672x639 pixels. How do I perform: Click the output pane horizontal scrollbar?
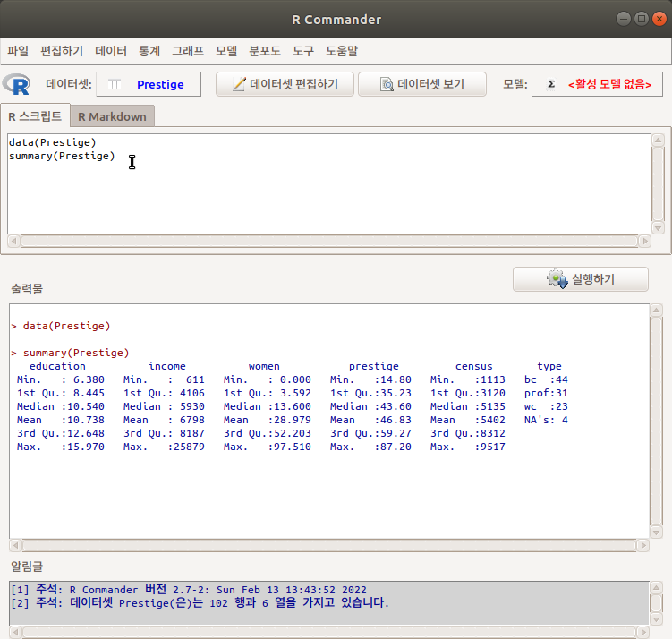[328, 545]
